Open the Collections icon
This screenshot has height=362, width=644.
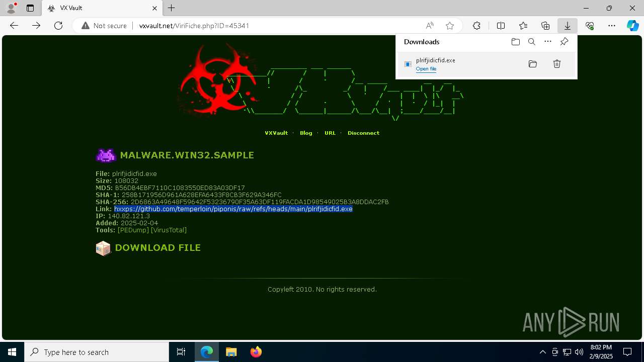pos(545,26)
